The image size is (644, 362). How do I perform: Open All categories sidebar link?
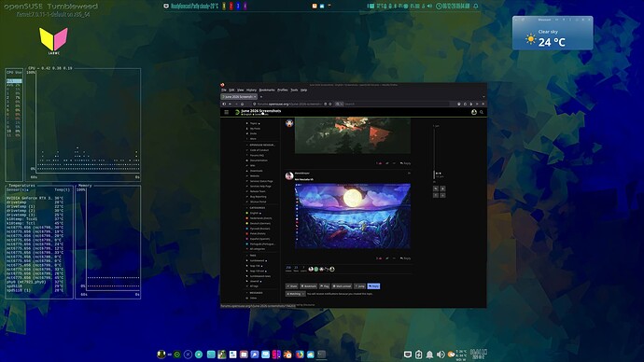point(257,249)
